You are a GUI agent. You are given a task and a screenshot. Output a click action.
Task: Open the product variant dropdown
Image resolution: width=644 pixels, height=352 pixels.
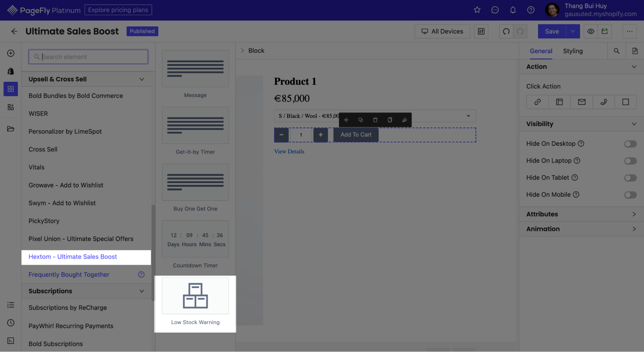pos(375,116)
